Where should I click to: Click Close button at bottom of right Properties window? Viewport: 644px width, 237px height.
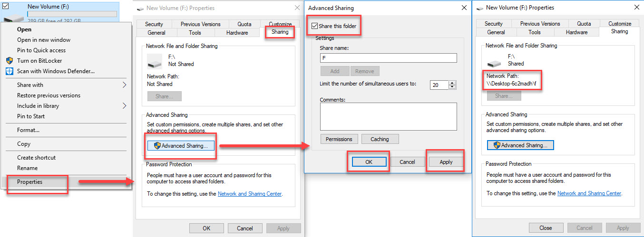(x=546, y=228)
